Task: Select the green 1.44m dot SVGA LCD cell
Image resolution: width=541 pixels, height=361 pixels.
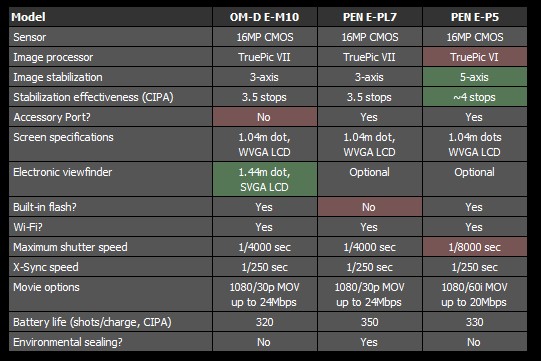Action: (x=265, y=179)
